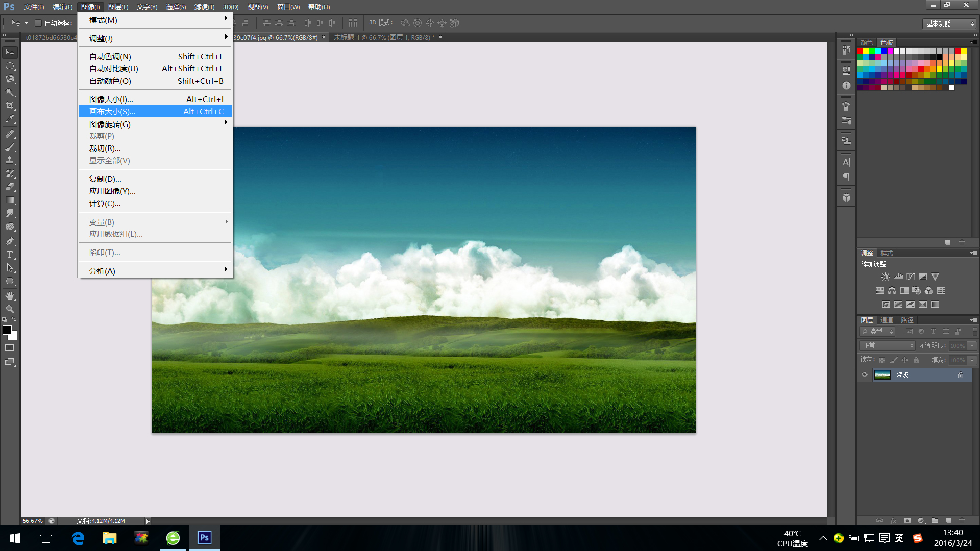Choose the Hand tool
The image size is (980, 551).
pos(10,295)
